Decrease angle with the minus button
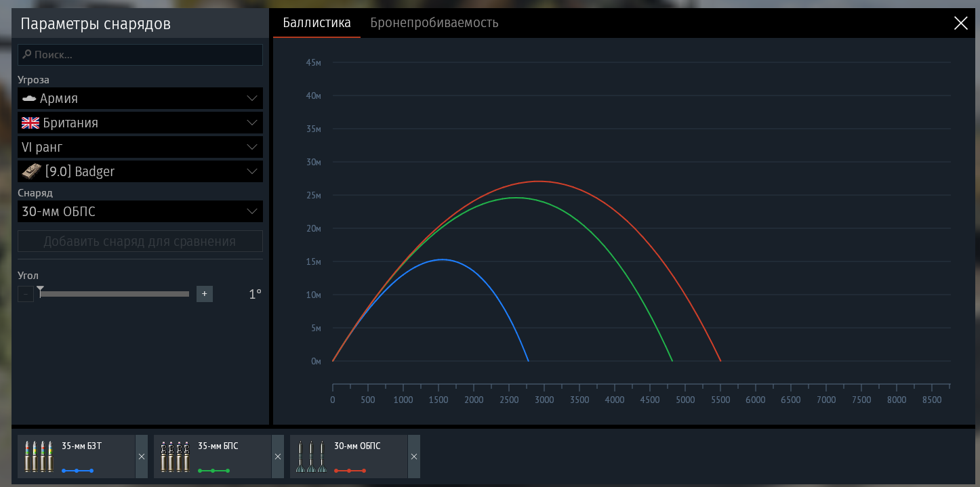Screen dimensions: 980x487 [x=26, y=294]
